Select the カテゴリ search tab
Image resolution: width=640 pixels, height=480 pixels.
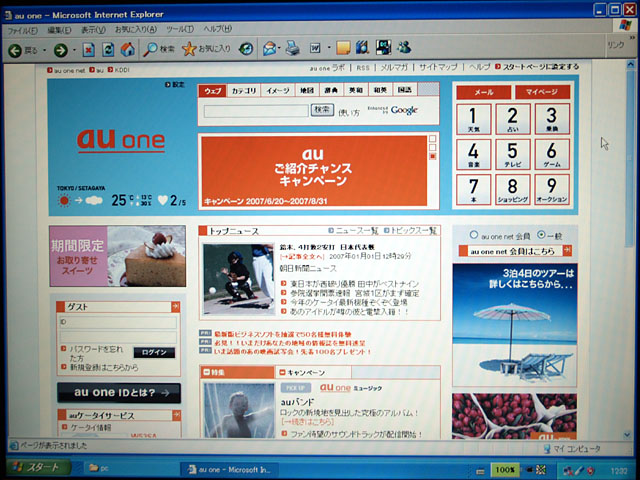244,90
